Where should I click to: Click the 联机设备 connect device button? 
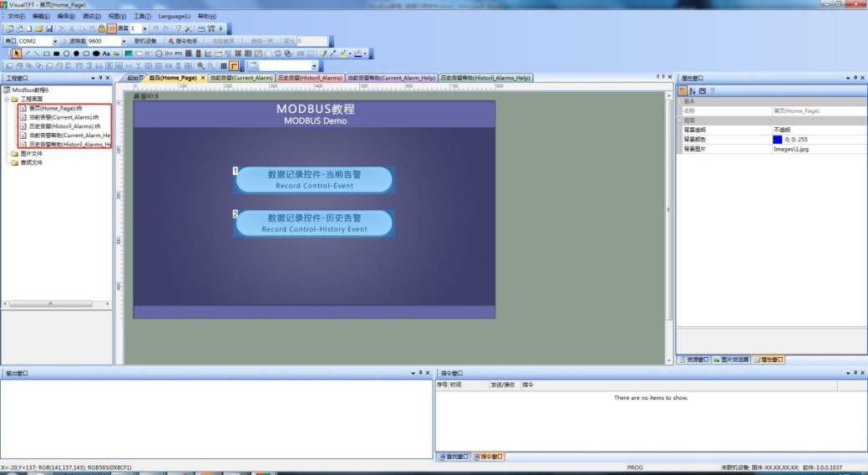[145, 41]
